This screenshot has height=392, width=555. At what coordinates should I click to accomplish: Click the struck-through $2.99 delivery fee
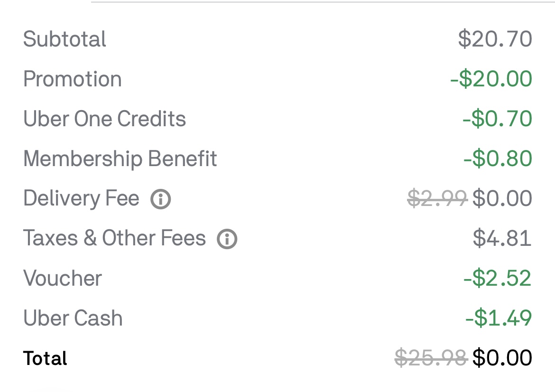coord(437,198)
